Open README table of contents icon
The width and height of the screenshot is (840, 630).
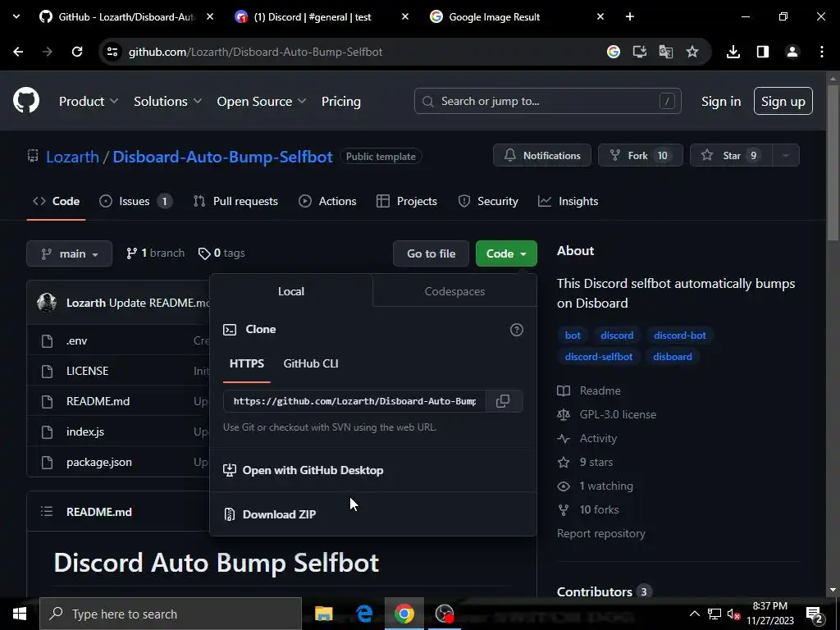click(x=47, y=512)
